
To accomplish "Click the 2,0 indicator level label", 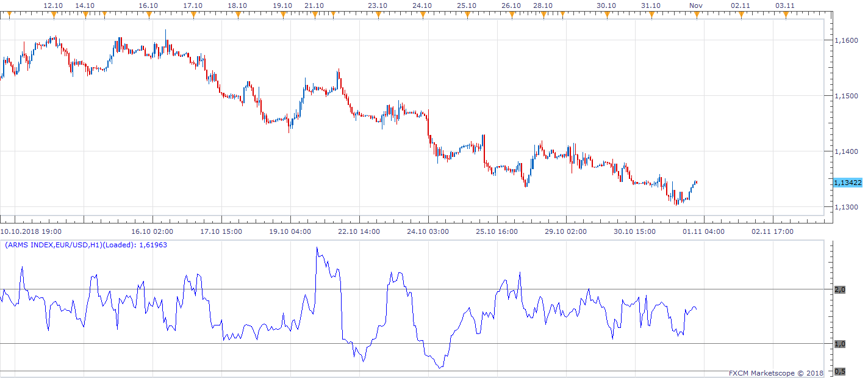I will (x=840, y=289).
